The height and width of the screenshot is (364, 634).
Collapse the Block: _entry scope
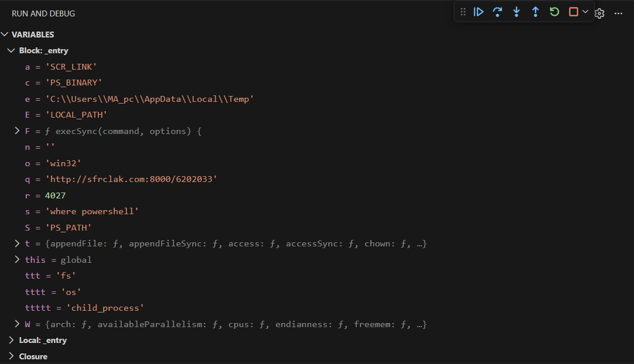click(x=11, y=51)
